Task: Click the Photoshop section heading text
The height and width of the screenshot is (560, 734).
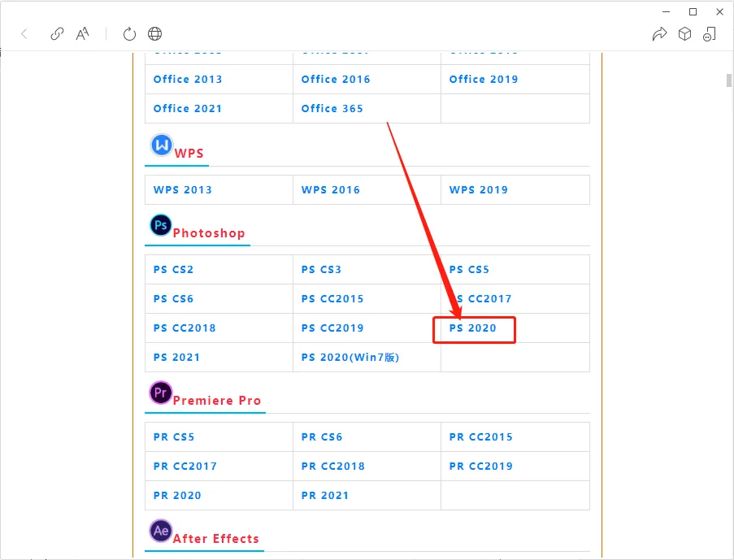Action: [x=209, y=232]
